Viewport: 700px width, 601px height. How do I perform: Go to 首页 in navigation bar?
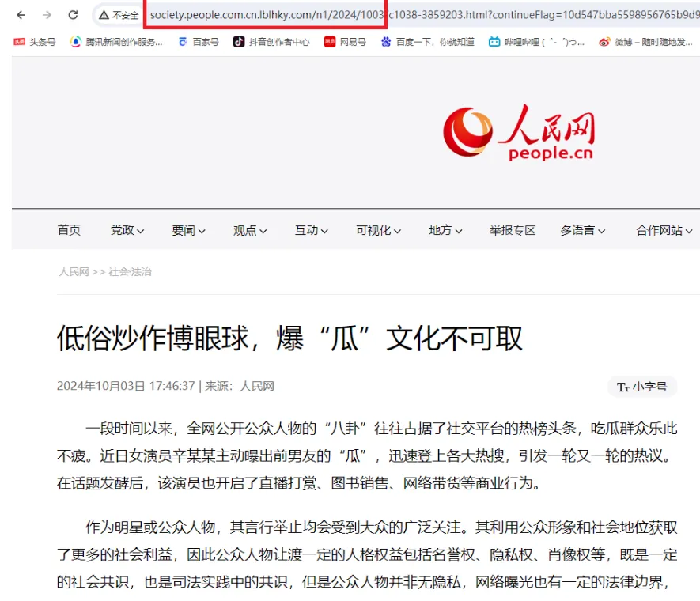click(69, 230)
